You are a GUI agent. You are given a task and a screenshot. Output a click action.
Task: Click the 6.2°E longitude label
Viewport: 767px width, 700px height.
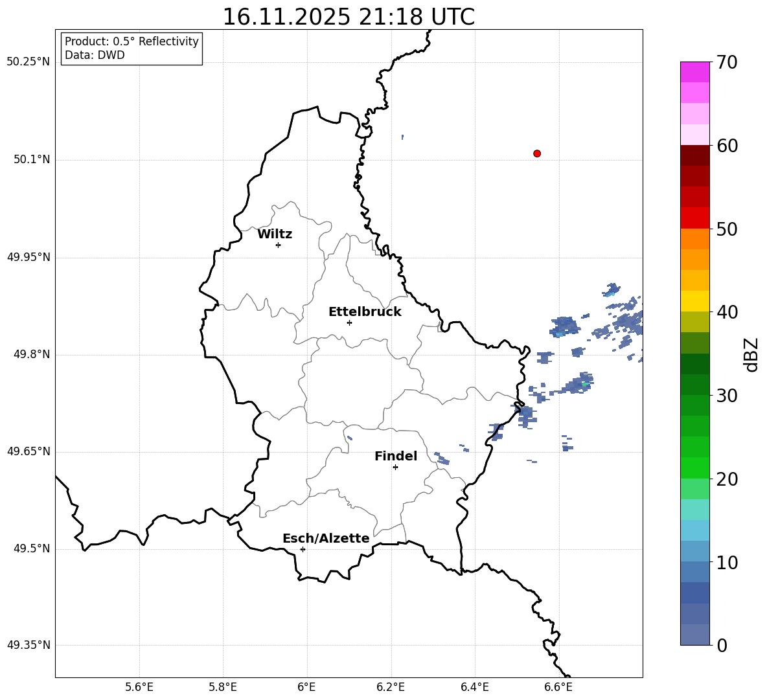[x=391, y=687]
